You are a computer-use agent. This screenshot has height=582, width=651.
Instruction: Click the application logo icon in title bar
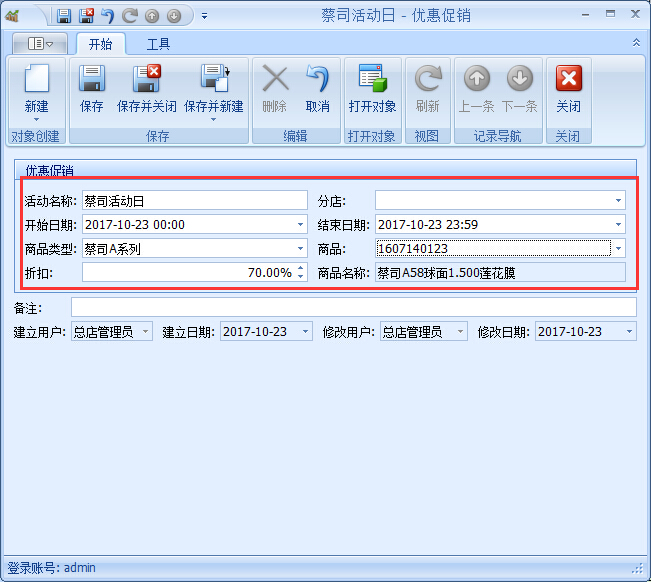coord(12,15)
